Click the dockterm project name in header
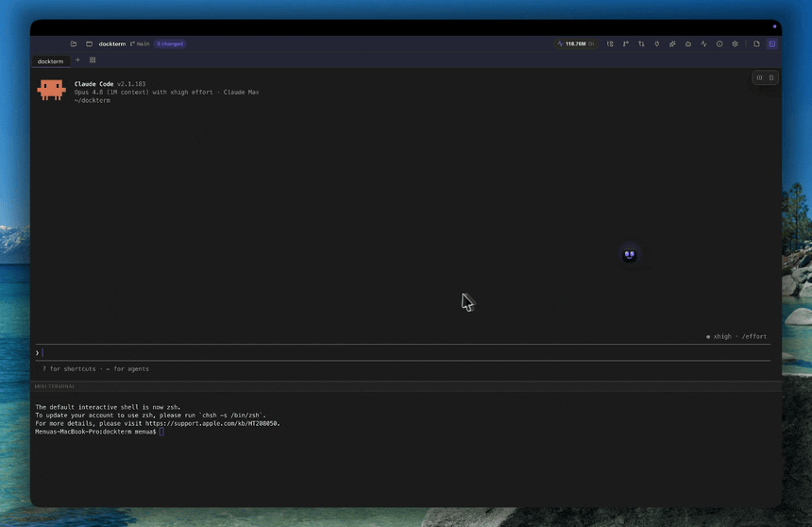The height and width of the screenshot is (527, 812). click(x=112, y=44)
